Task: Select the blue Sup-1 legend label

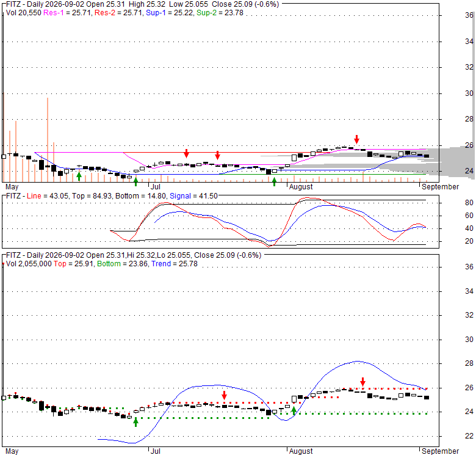Action: pyautogui.click(x=156, y=13)
